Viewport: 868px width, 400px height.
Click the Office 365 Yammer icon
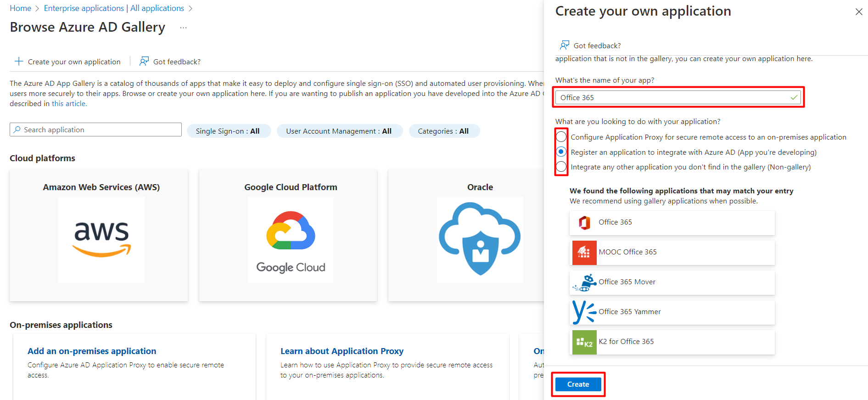pos(584,312)
